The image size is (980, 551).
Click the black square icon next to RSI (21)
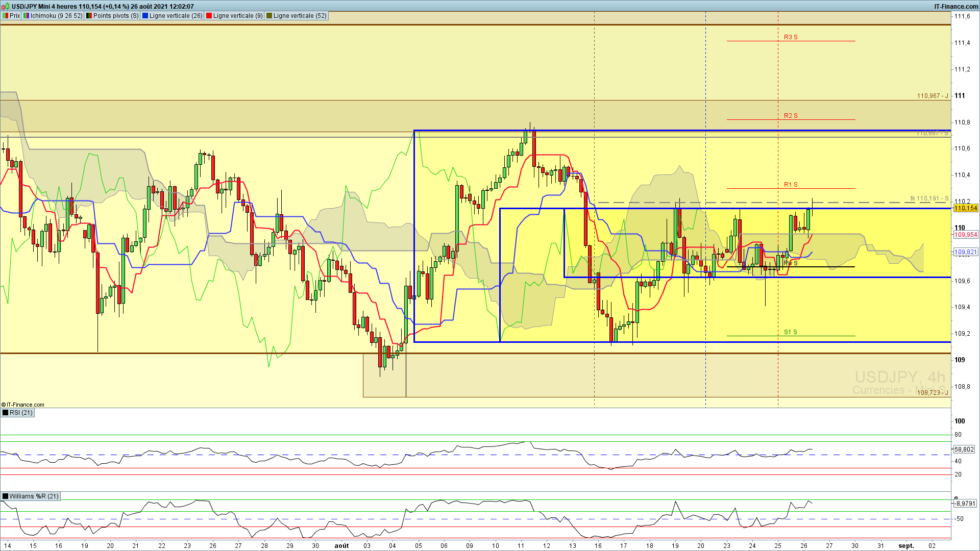[x=5, y=413]
